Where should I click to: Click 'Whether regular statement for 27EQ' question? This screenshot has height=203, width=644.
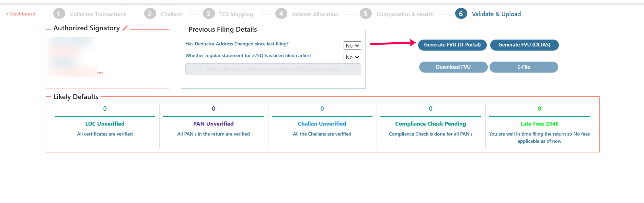click(x=249, y=55)
